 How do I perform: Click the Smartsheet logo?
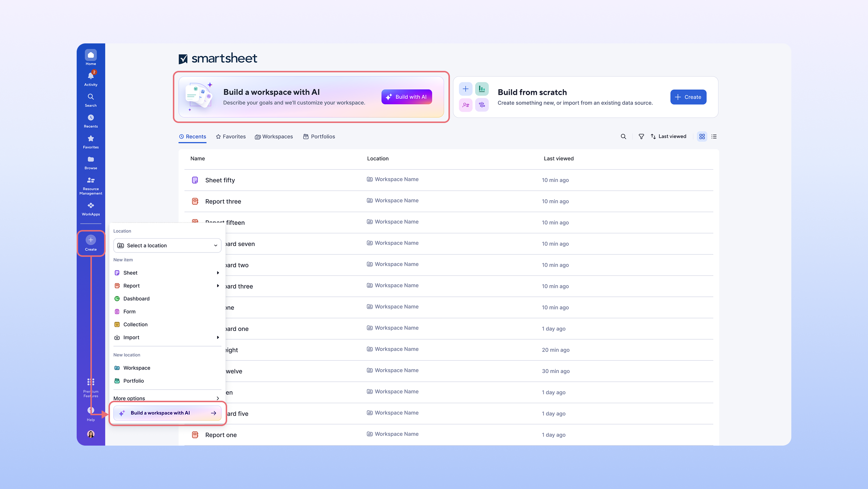(x=218, y=58)
